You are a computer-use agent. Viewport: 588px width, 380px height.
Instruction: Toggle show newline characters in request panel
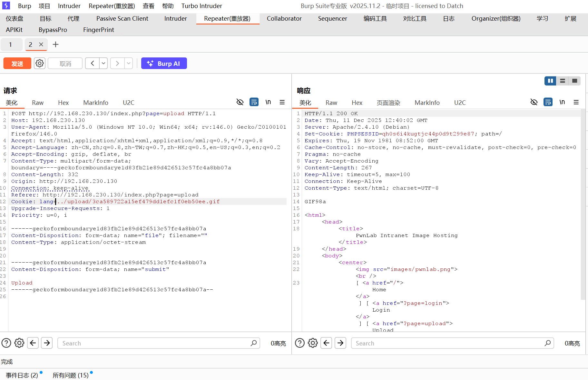click(x=268, y=102)
